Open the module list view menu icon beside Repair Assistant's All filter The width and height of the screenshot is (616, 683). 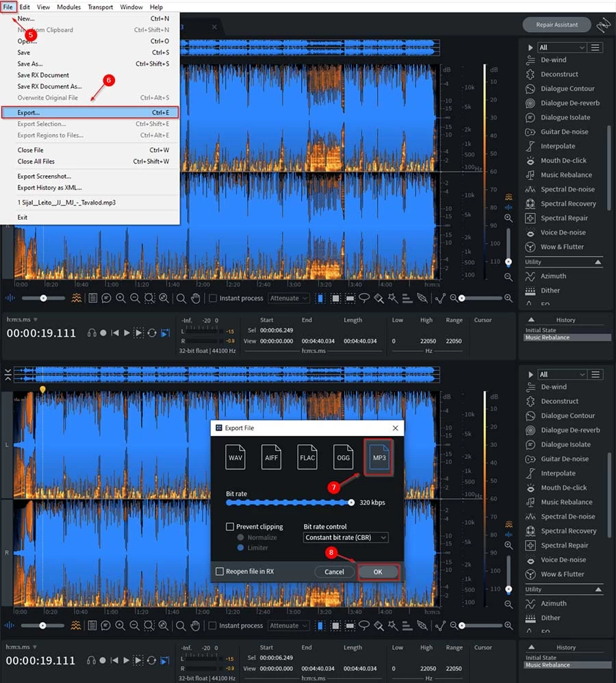[x=596, y=47]
